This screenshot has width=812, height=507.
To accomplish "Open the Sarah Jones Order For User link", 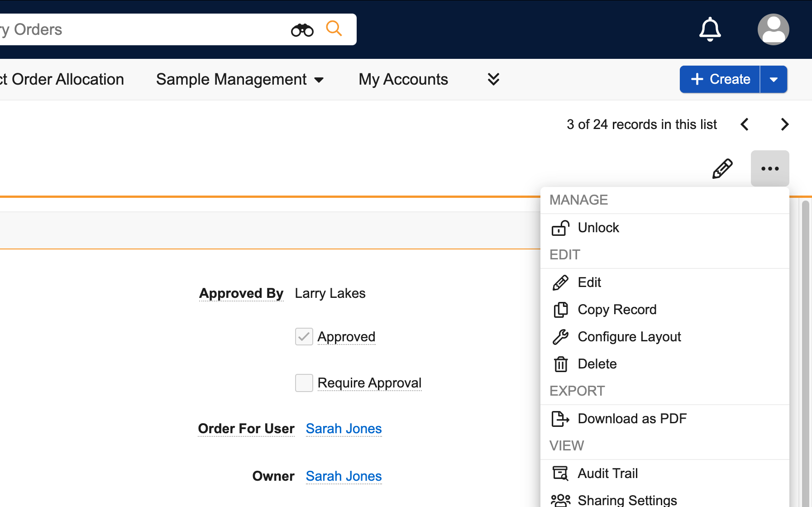I will click(x=344, y=429).
